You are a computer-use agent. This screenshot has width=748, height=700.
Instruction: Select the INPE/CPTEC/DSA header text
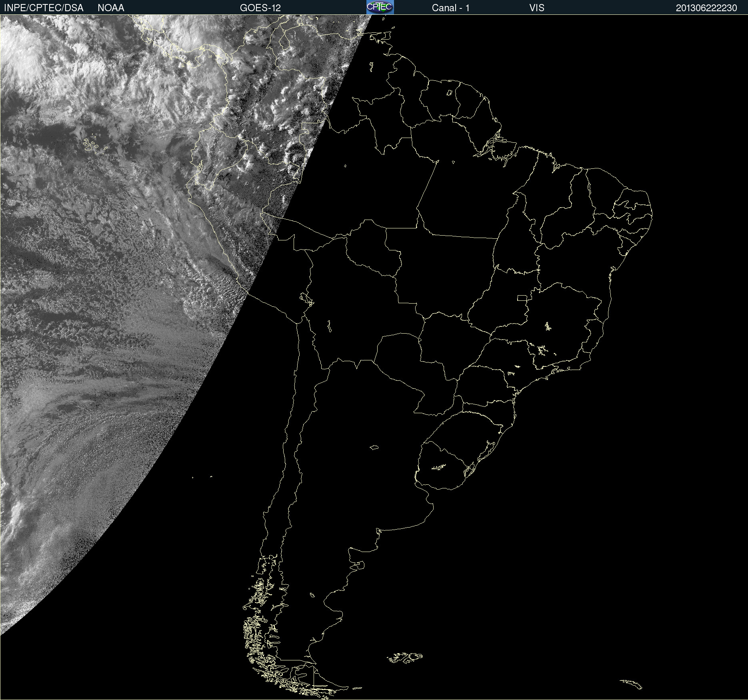coord(44,8)
